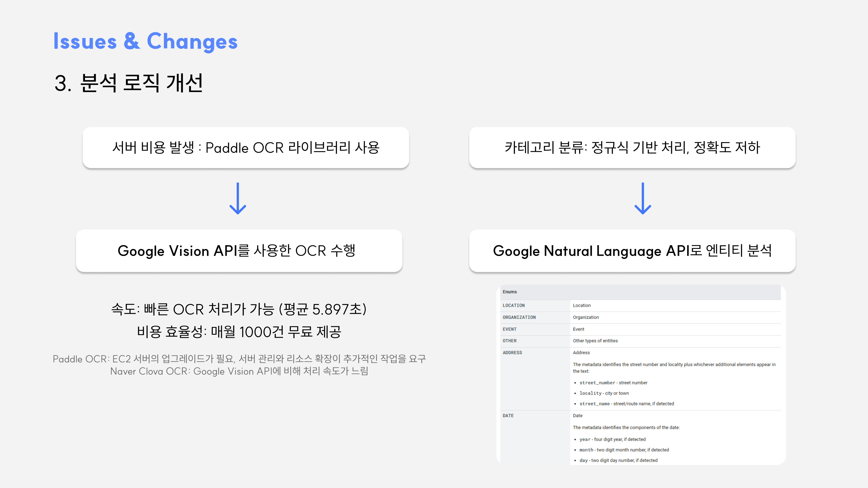
Task: Click the 'Naver Clova OCR' comparison note
Action: coord(239,371)
